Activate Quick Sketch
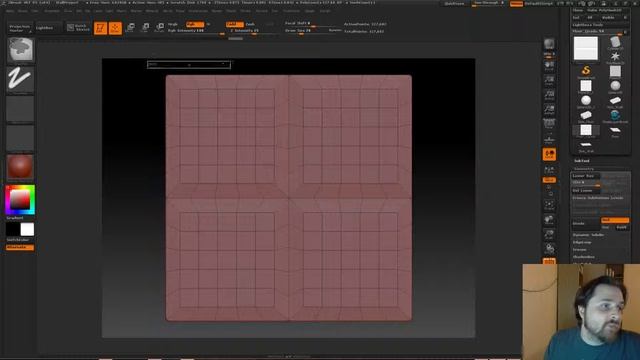Image resolution: width=640 pixels, height=360 pixels. click(78, 28)
